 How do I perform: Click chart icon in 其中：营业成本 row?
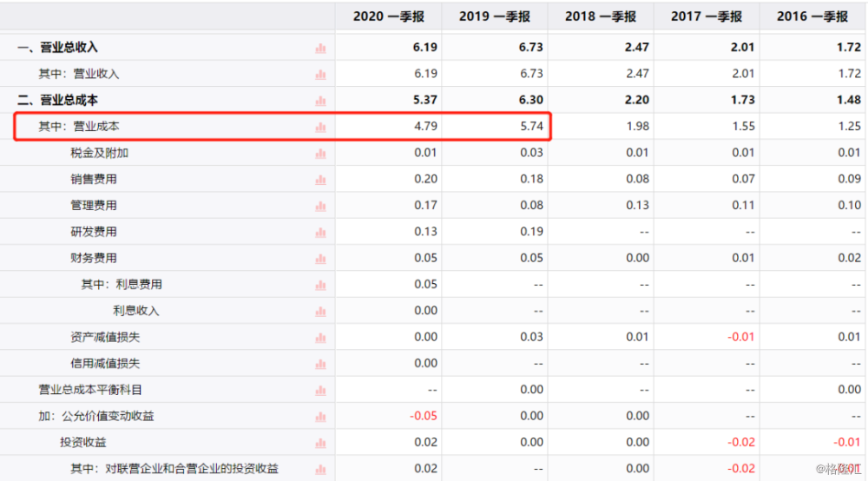[x=320, y=127]
